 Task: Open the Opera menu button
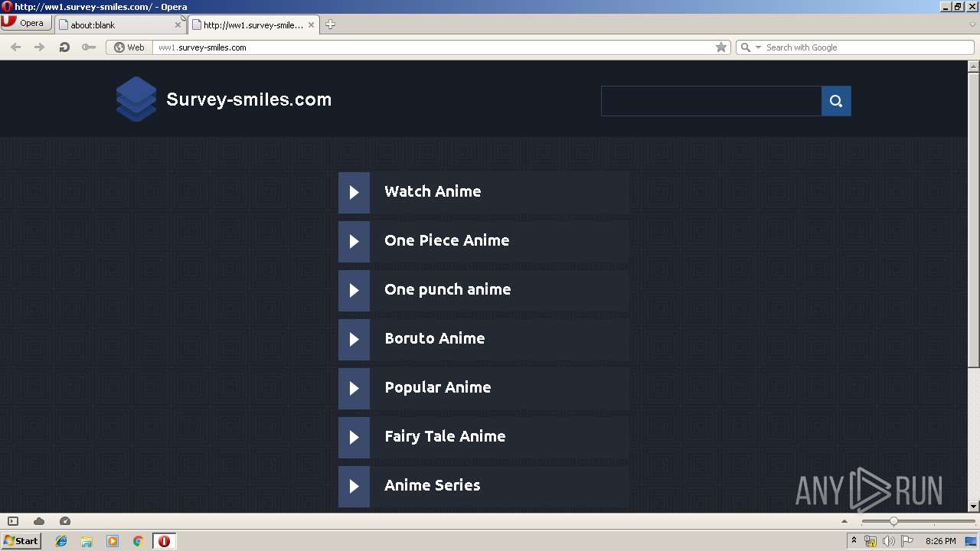pos(26,23)
